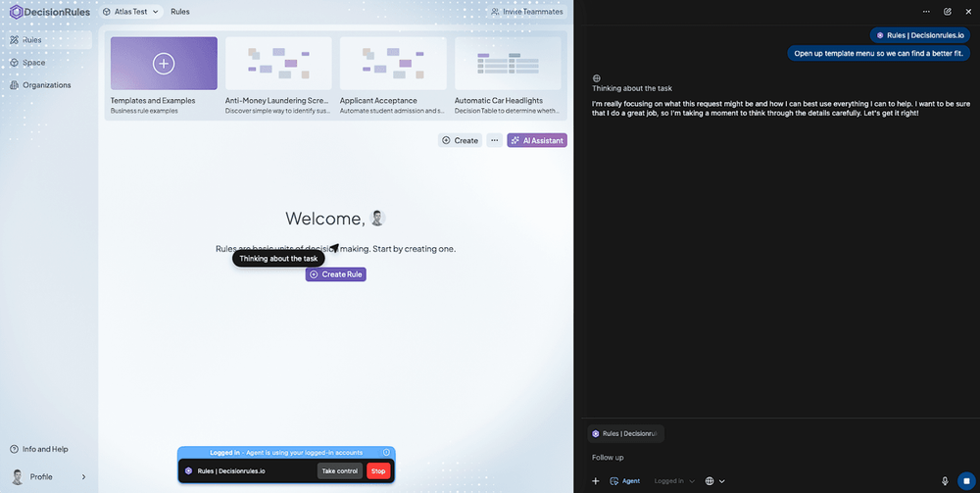This screenshot has height=493, width=980.
Task: Click the page context chip above Follow up
Action: coord(625,433)
